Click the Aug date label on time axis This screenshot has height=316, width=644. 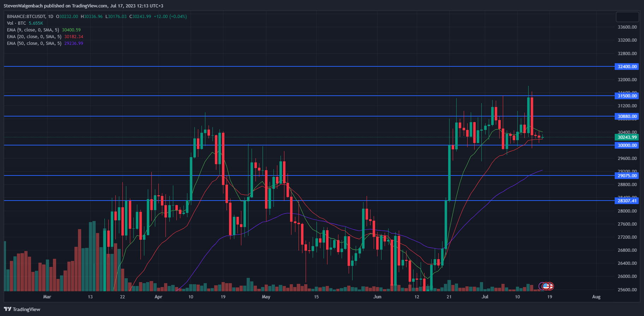click(596, 297)
